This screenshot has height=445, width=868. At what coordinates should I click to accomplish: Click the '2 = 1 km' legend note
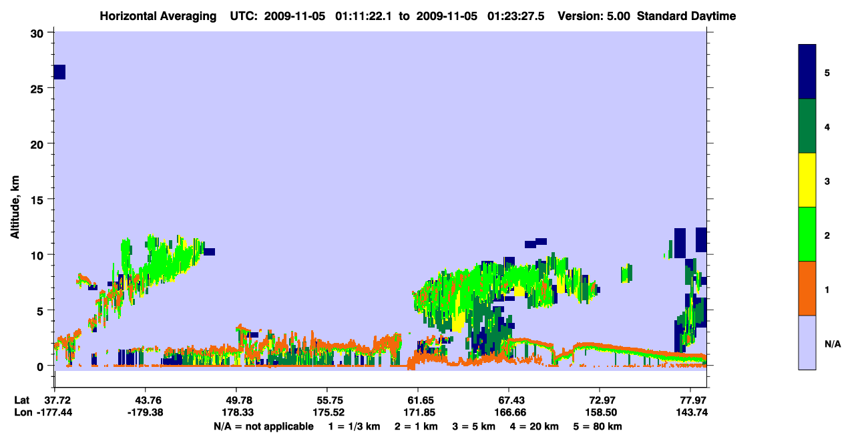click(x=417, y=426)
